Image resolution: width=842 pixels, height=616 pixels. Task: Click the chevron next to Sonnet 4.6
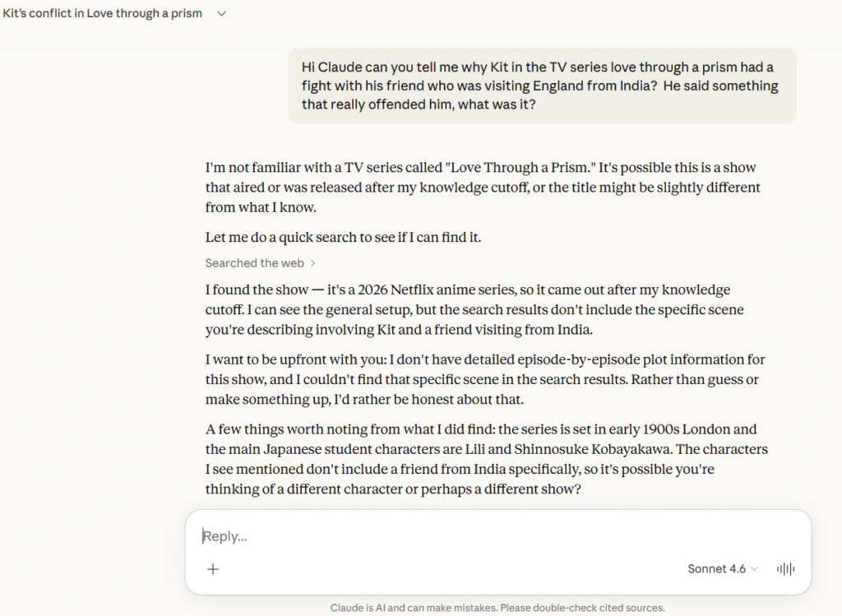[x=755, y=569]
